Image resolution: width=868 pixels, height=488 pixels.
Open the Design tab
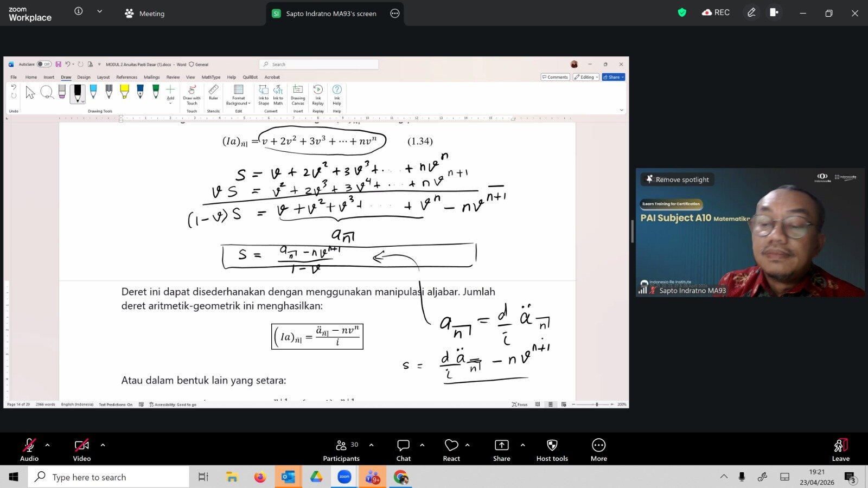[x=84, y=77]
